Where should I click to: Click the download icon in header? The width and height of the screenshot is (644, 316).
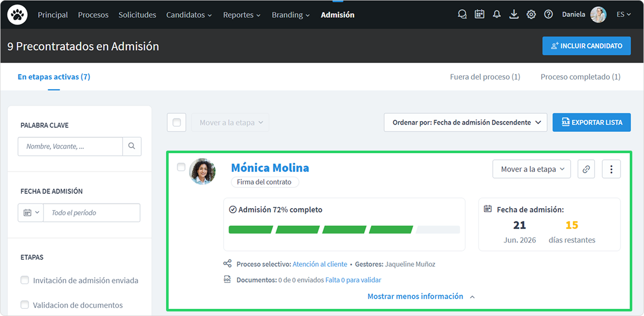[514, 15]
